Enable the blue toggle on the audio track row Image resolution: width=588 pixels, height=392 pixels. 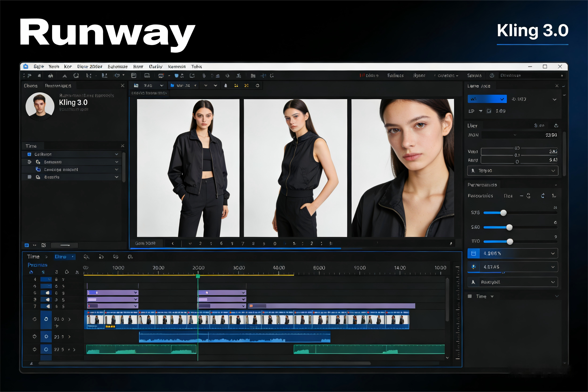(x=46, y=336)
